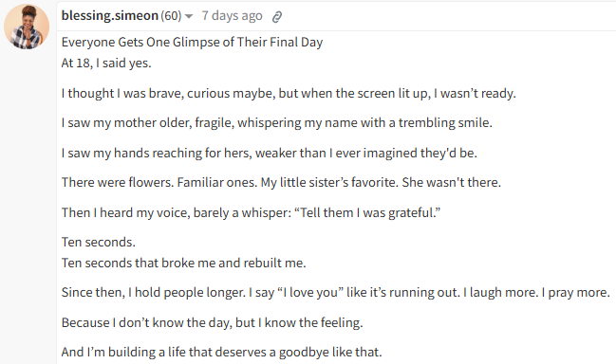Open blessing.simeon's profile picture
This screenshot has height=364, width=616.
coord(27,27)
